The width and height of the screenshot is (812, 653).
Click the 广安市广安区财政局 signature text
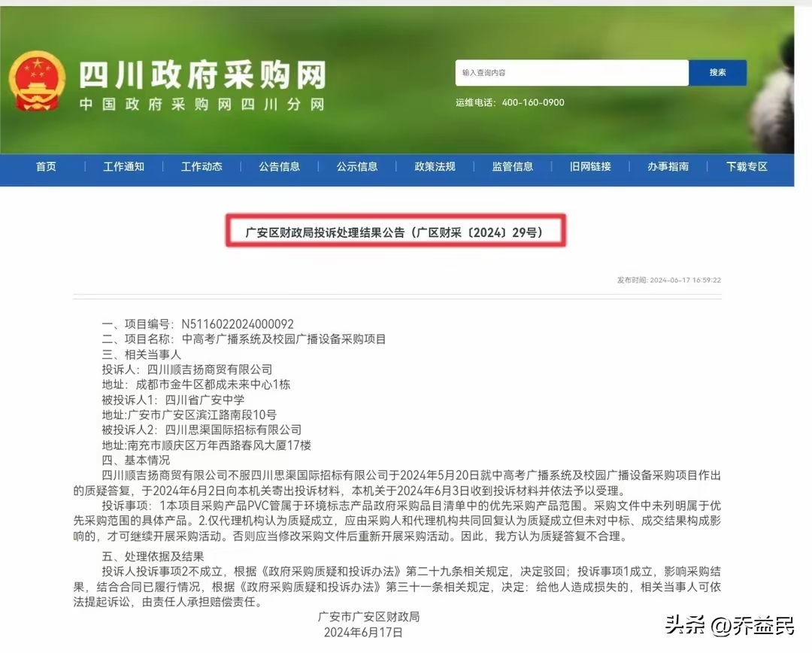click(x=368, y=617)
